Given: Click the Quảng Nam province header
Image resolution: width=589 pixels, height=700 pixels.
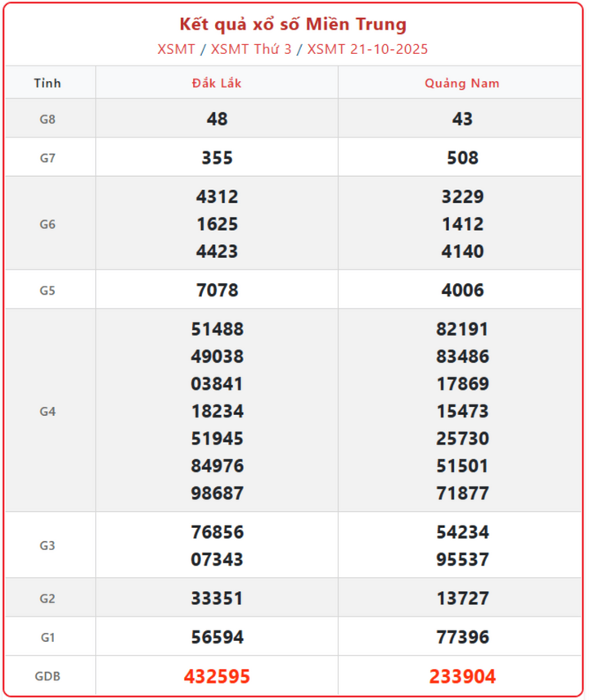Looking at the screenshot, I should click(461, 84).
